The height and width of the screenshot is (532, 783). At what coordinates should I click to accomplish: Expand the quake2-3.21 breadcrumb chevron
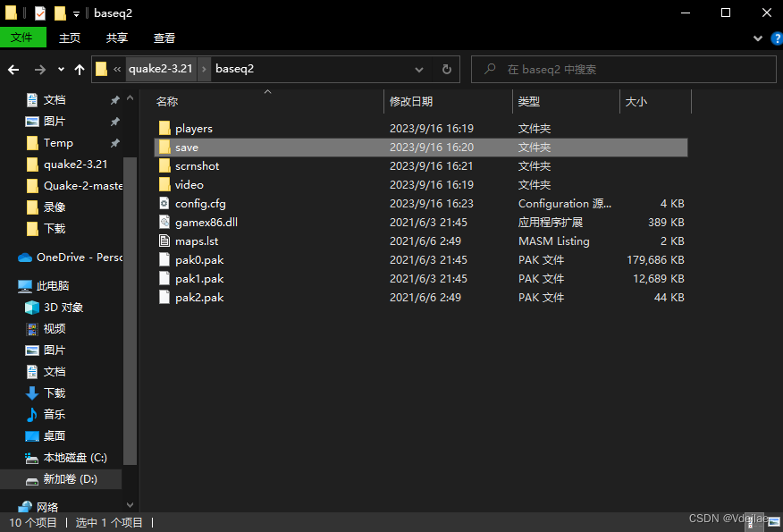click(x=204, y=69)
